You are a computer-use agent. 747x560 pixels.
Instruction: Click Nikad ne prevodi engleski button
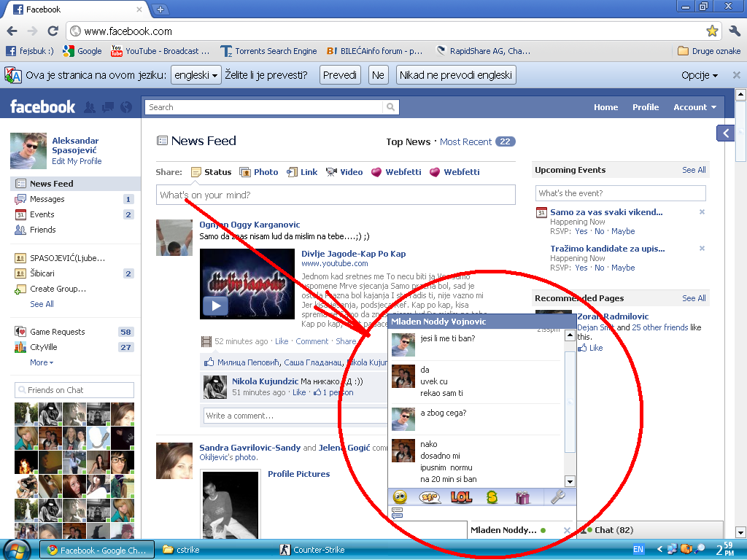pos(456,75)
